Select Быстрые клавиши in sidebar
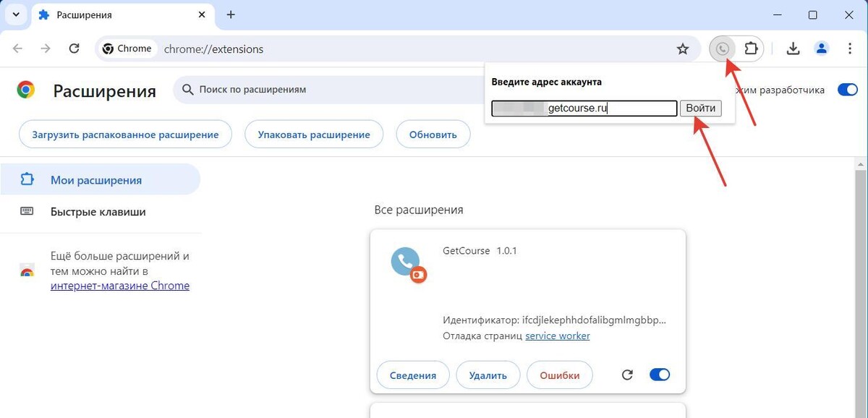Screen dimensions: 868x418 pyautogui.click(x=100, y=212)
